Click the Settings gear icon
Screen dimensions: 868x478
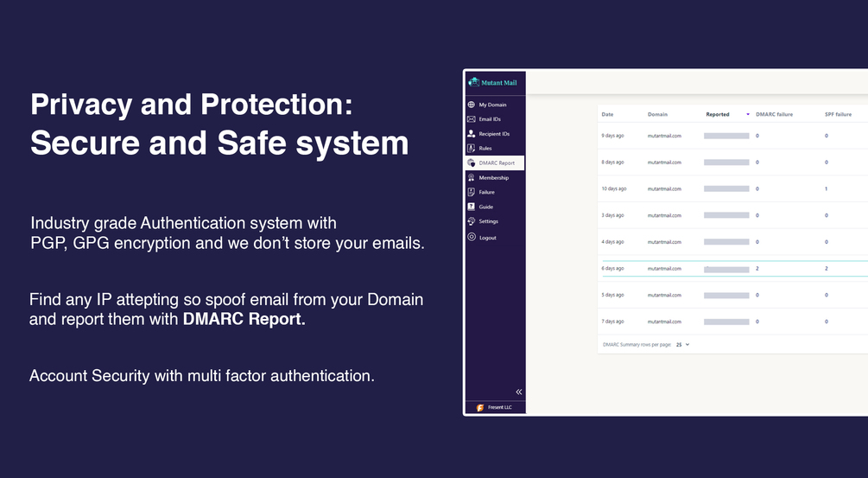(x=471, y=221)
